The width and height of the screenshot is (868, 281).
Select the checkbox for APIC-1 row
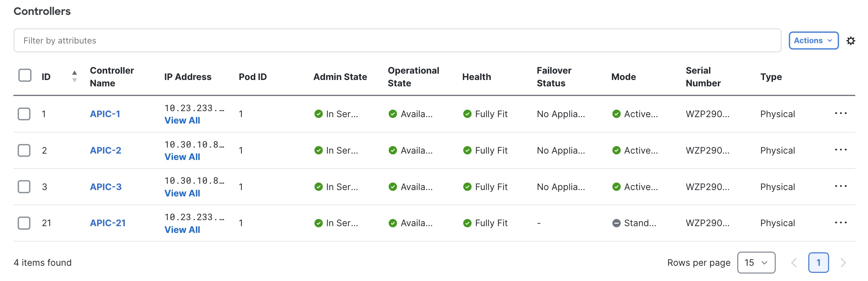[x=24, y=114]
